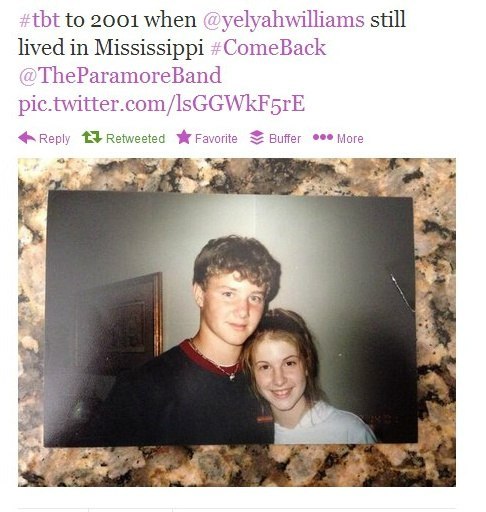Visit the @TheParamoreBand profile link

(120, 75)
